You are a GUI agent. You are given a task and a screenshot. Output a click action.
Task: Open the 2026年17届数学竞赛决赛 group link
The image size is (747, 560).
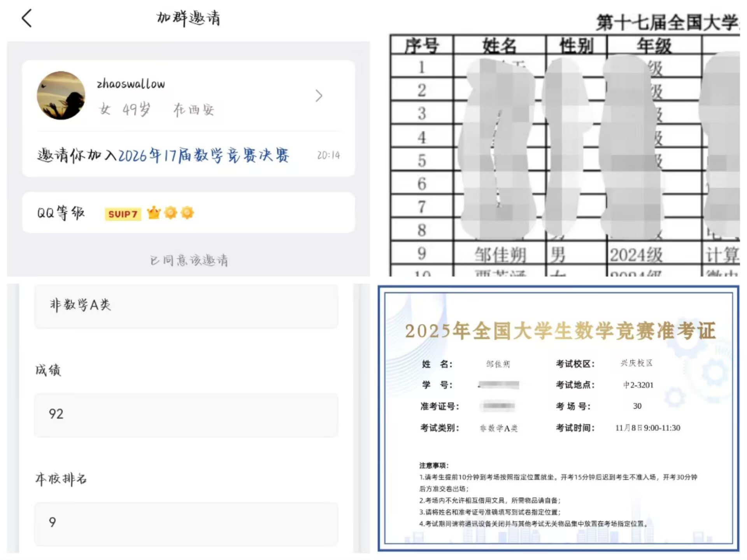[x=203, y=155]
